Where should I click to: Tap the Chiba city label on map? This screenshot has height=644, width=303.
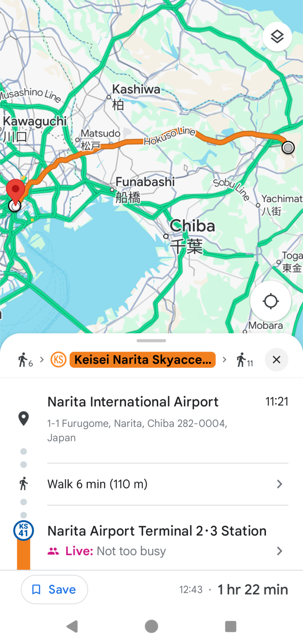point(192,226)
